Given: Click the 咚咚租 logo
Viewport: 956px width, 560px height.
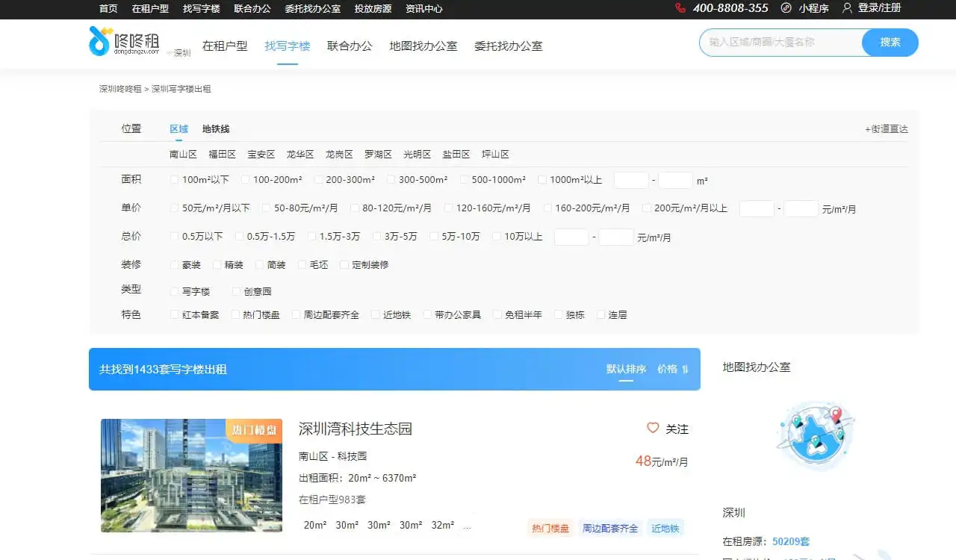Looking at the screenshot, I should pyautogui.click(x=124, y=42).
